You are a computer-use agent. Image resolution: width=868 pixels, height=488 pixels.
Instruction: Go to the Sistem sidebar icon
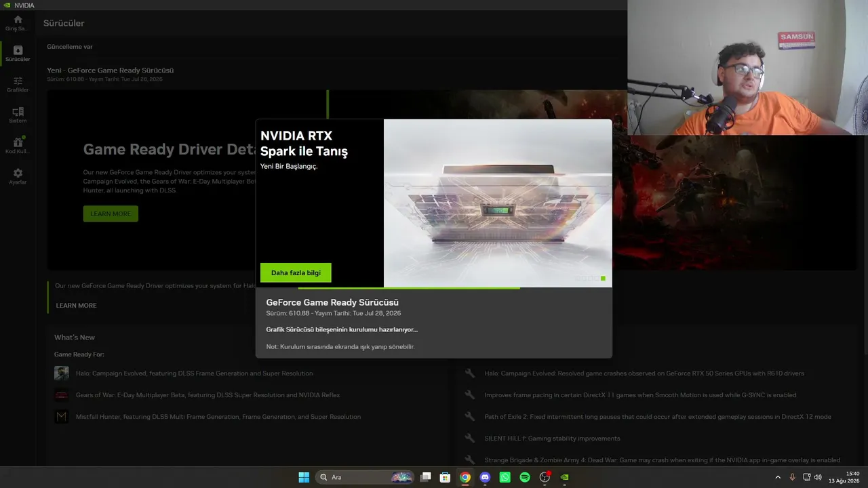tap(18, 111)
